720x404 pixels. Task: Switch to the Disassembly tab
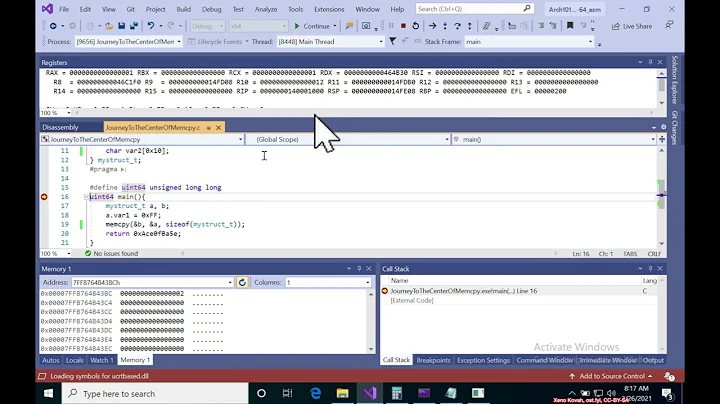pos(60,127)
